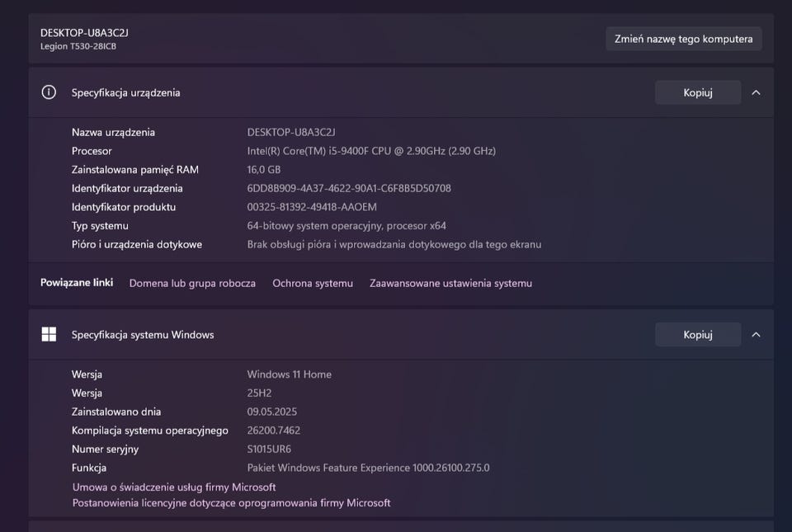Open Domena lub grupa robocza link
Image resolution: width=792 pixels, height=532 pixels.
pos(192,283)
